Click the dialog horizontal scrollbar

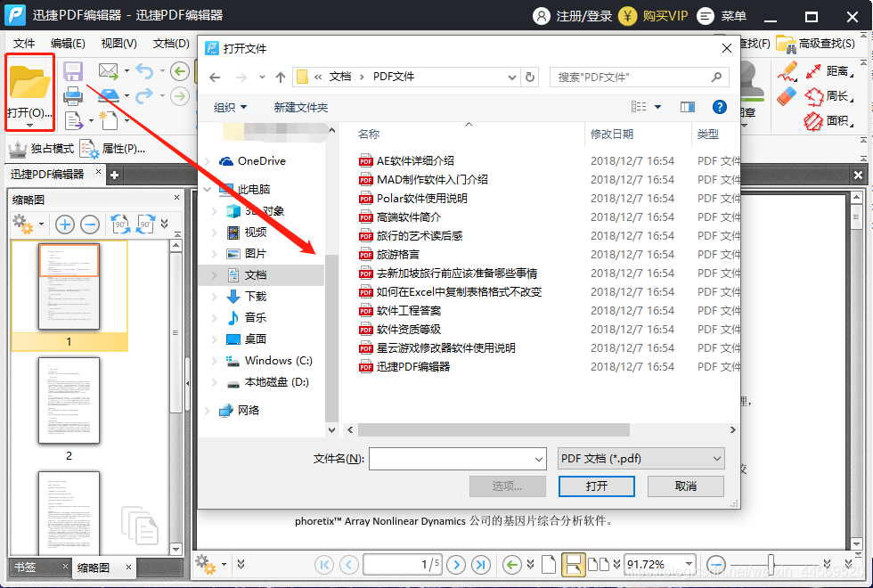494,429
